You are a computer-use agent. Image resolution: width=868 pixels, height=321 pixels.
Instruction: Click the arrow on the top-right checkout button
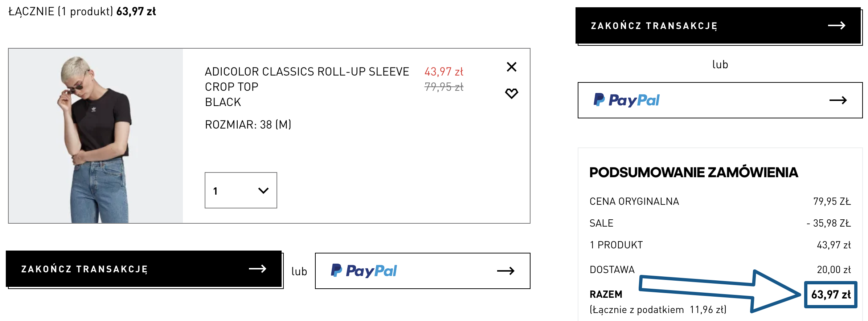point(836,25)
